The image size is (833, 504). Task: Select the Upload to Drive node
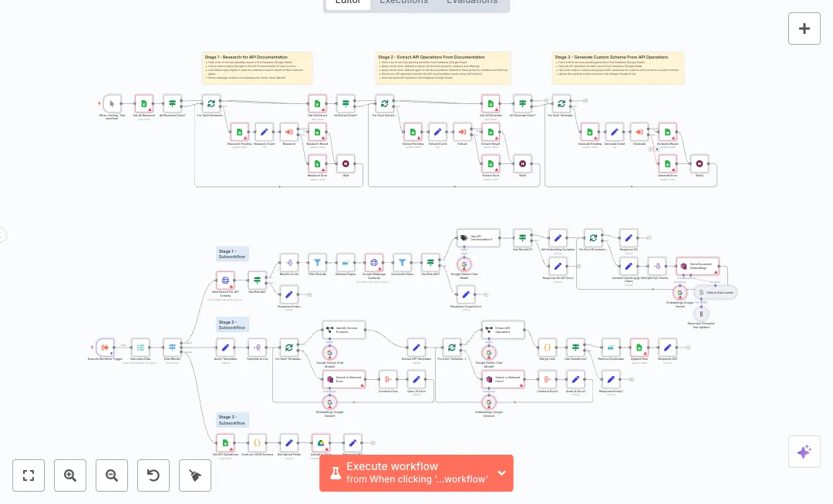319,443
